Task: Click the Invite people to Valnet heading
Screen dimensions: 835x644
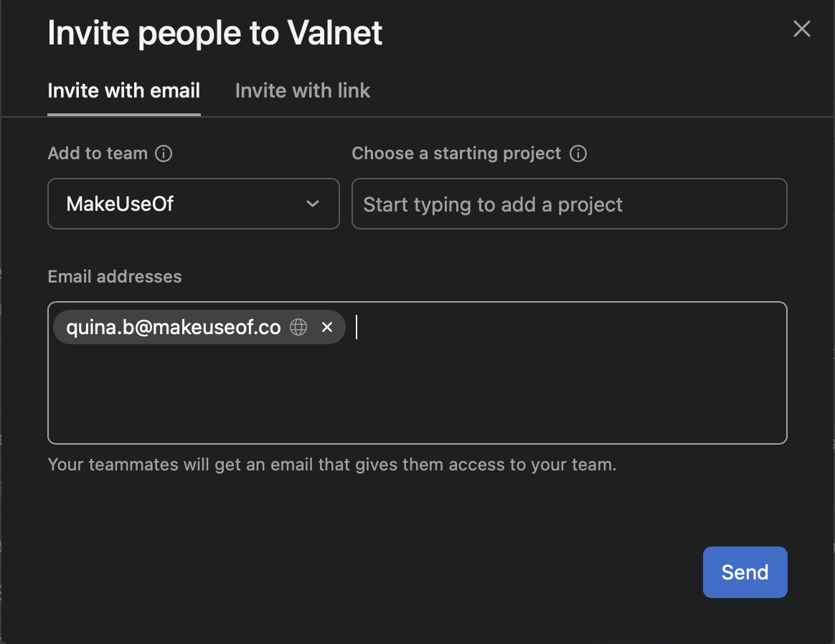Action: [x=214, y=33]
